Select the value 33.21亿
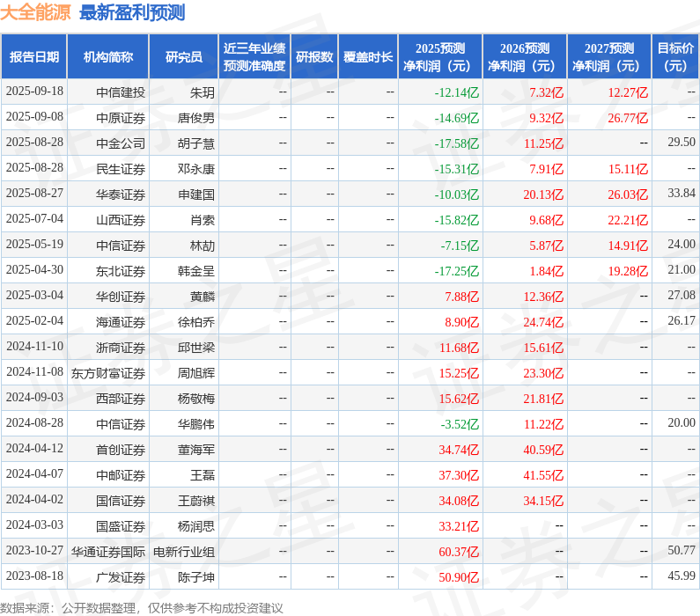The height and width of the screenshot is (616, 700). [459, 526]
